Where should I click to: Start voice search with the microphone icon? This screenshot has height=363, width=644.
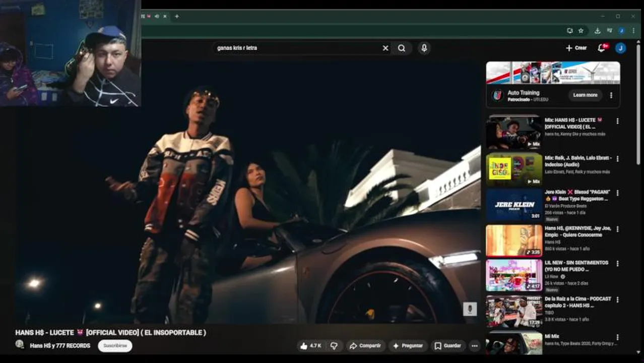click(424, 48)
